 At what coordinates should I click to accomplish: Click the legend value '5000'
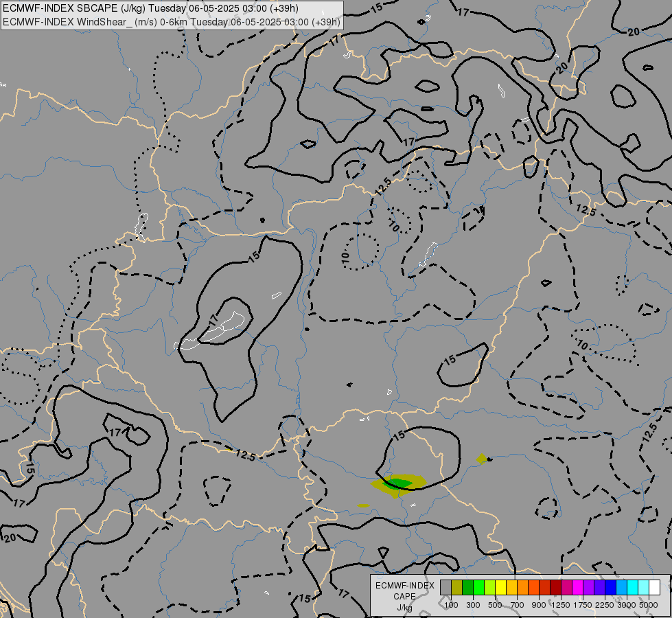point(649,605)
